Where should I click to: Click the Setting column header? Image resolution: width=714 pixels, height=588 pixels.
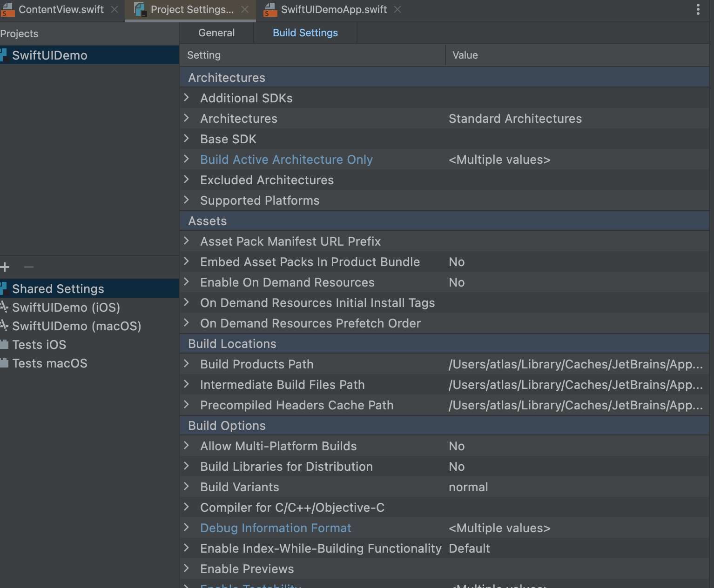click(312, 55)
